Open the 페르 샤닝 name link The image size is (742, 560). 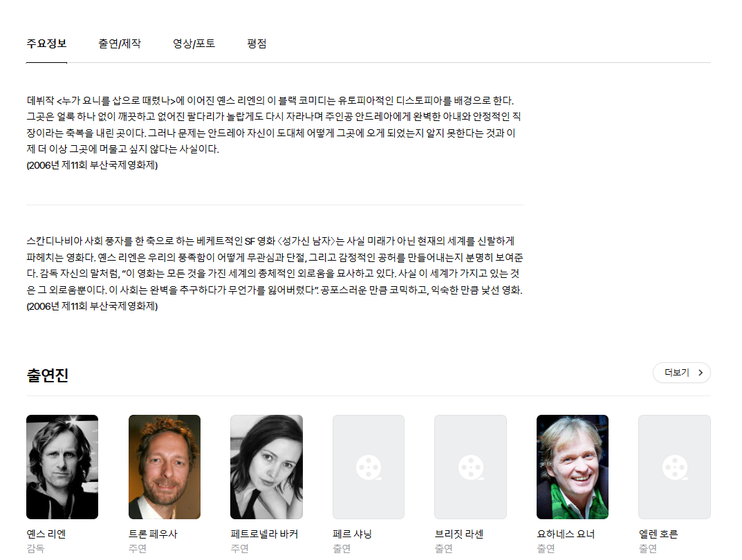click(352, 534)
